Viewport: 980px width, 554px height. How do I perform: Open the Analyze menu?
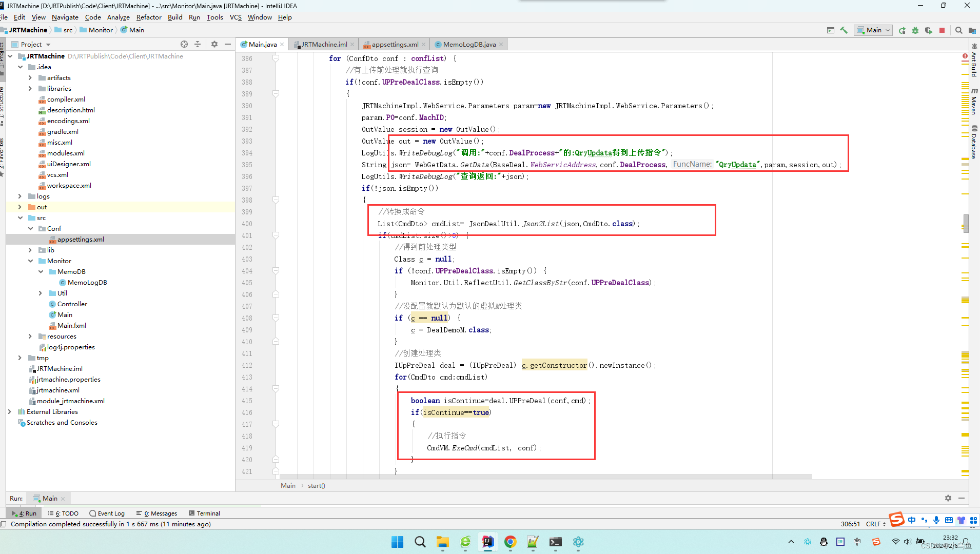coord(118,17)
